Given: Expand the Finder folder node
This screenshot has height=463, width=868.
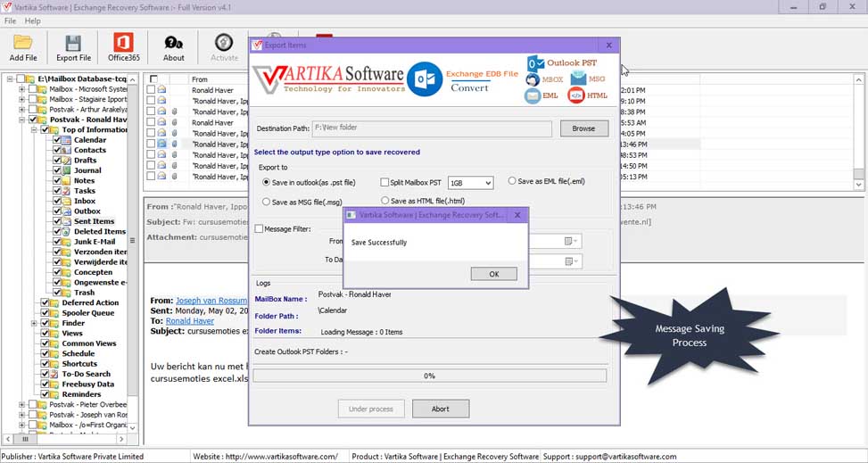Looking at the screenshot, I should click(34, 323).
